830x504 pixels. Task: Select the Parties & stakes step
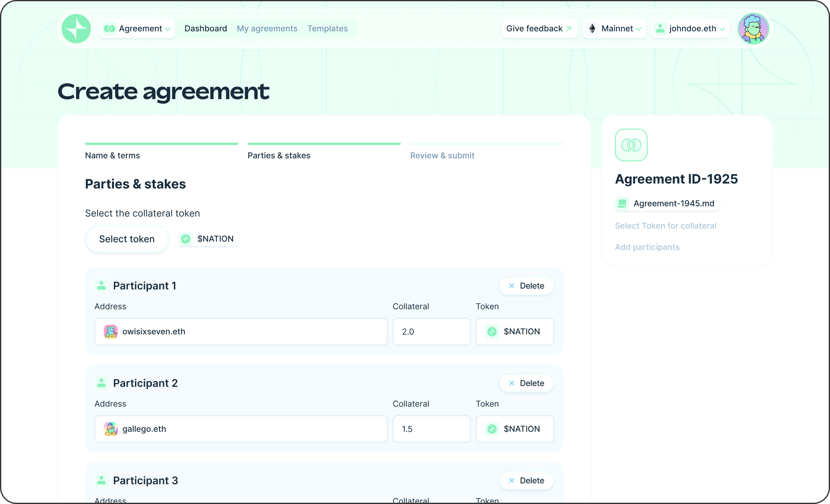pyautogui.click(x=324, y=151)
